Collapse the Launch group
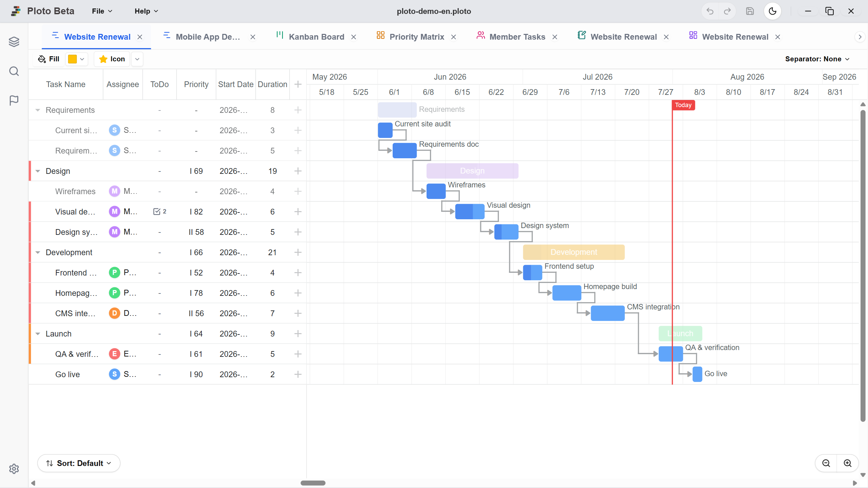868x488 pixels. (x=38, y=334)
